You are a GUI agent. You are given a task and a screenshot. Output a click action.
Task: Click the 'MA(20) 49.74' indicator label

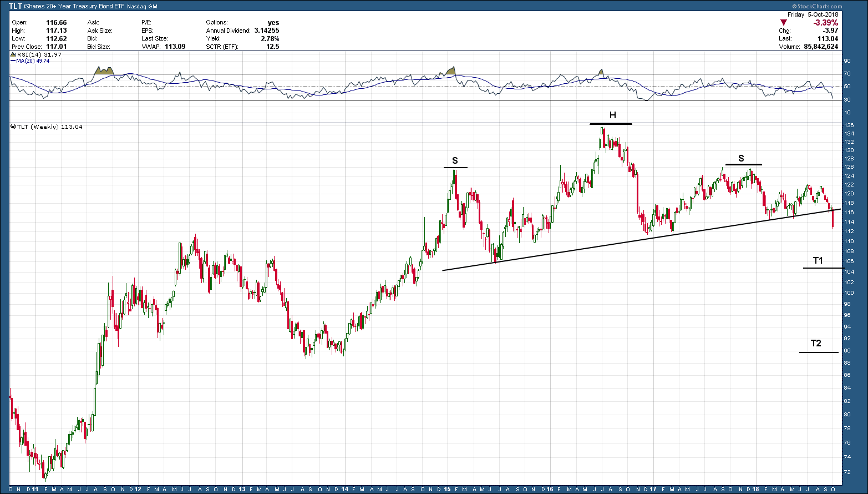pos(33,61)
